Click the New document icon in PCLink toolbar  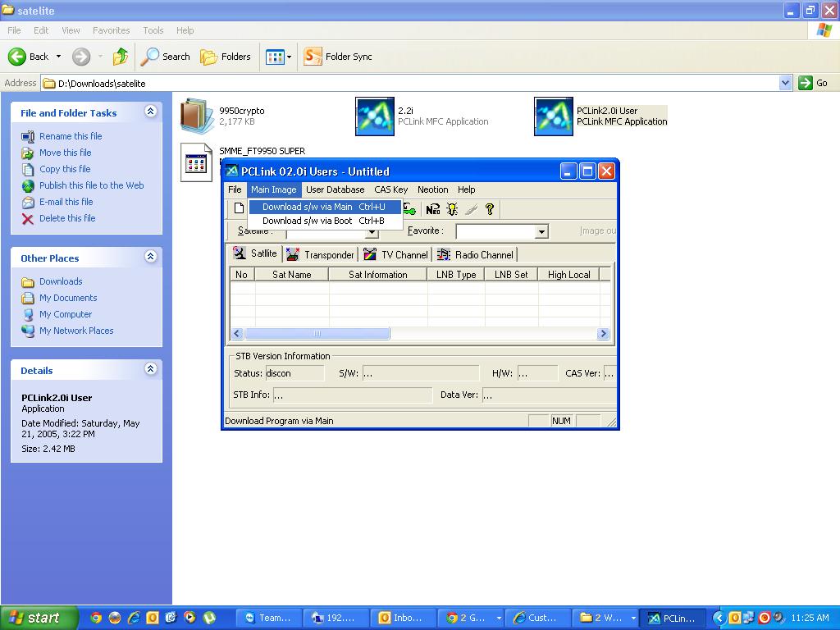pyautogui.click(x=239, y=209)
